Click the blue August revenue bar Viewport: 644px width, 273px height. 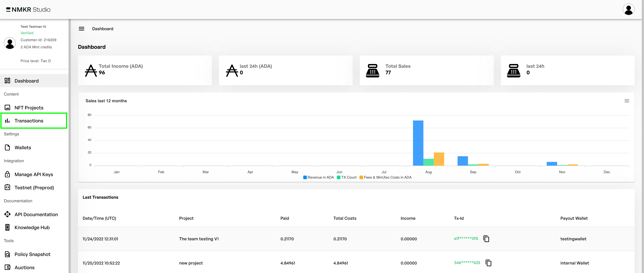click(418, 143)
